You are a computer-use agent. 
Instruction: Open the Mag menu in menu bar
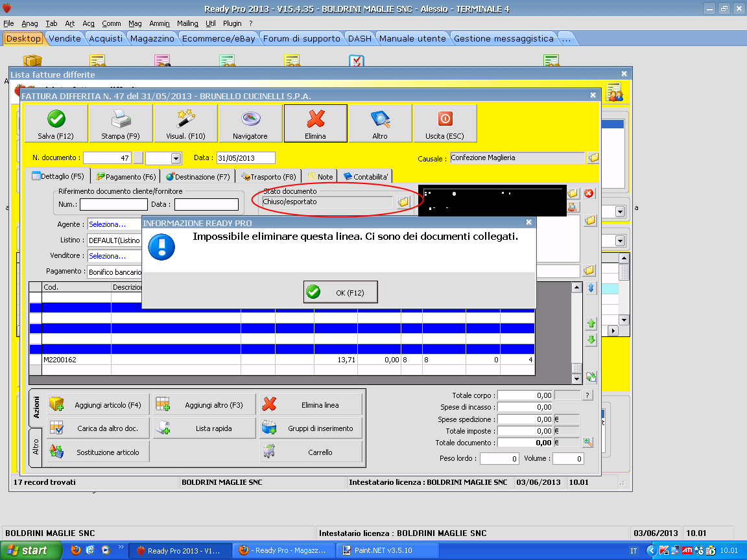click(135, 23)
